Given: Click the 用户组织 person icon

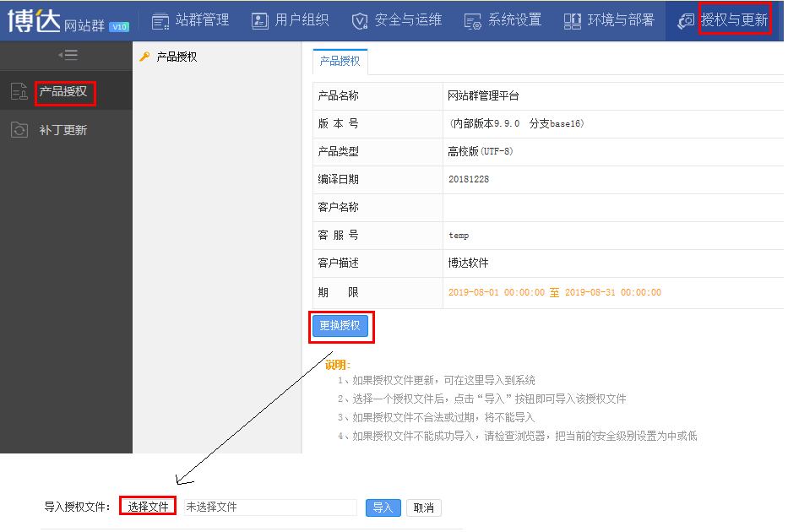Looking at the screenshot, I should click(260, 21).
